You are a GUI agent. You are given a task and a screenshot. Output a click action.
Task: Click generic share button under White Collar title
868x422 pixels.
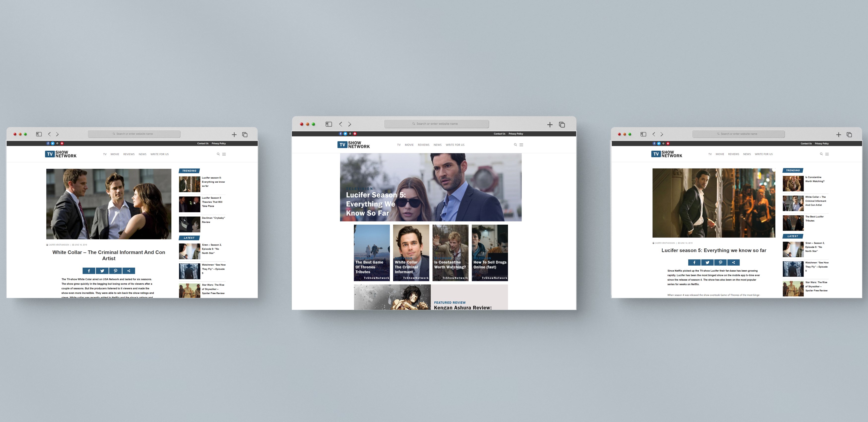[129, 271]
